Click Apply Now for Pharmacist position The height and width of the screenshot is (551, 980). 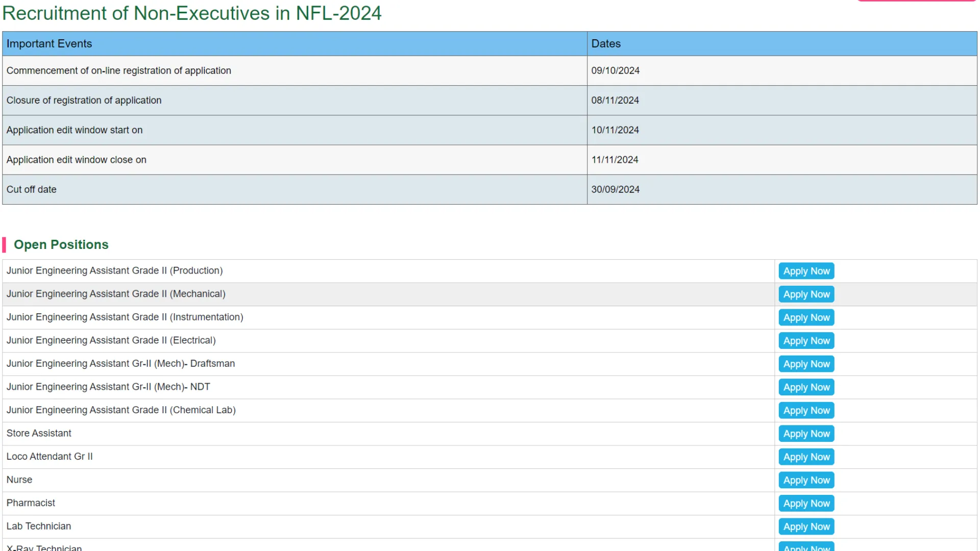(x=806, y=503)
